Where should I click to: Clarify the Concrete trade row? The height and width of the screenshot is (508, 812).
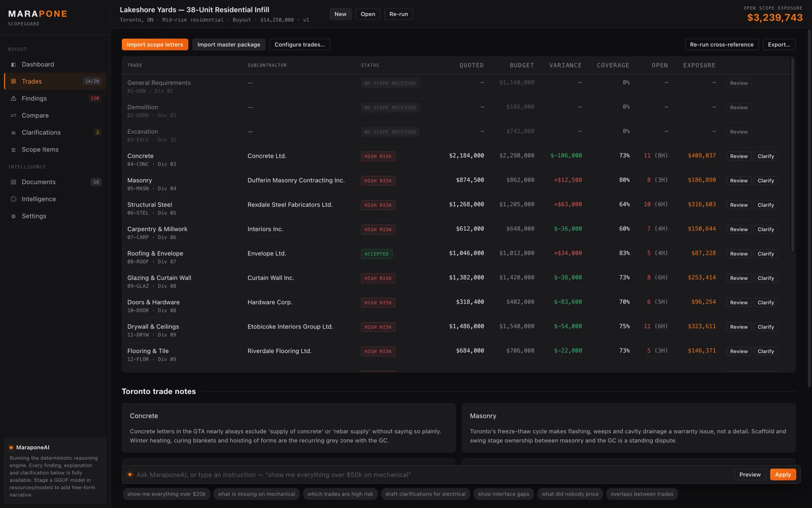765,156
